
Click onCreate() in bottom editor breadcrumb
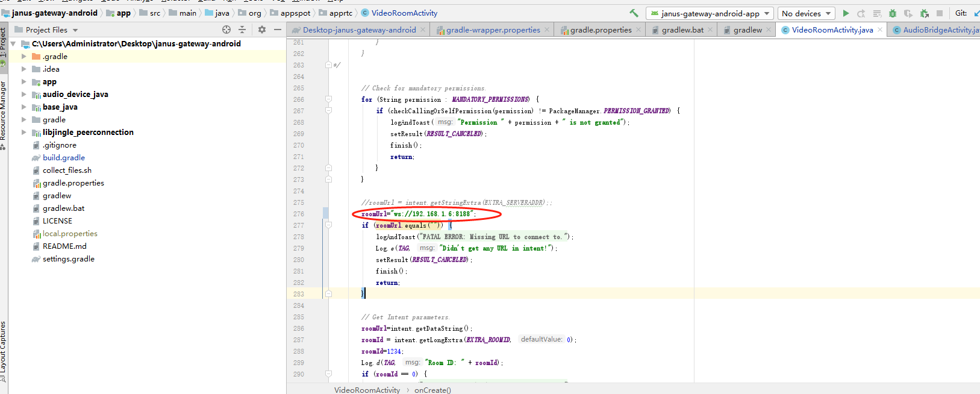(x=432, y=390)
